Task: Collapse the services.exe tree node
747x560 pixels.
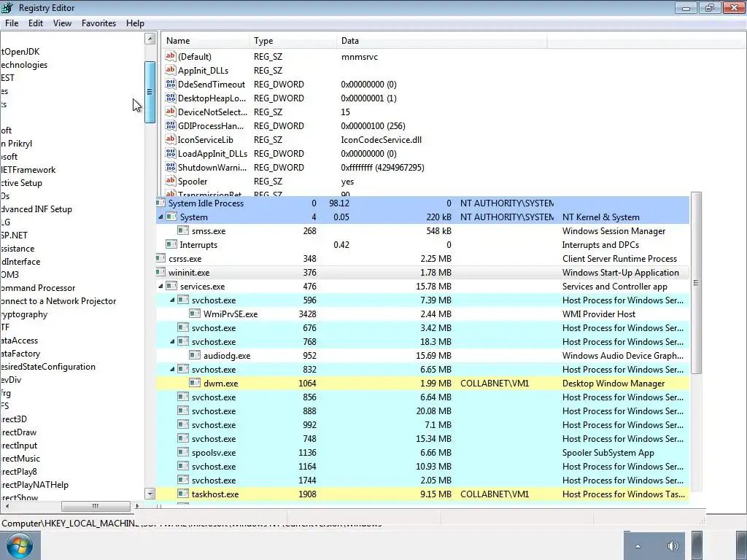Action: coord(160,286)
